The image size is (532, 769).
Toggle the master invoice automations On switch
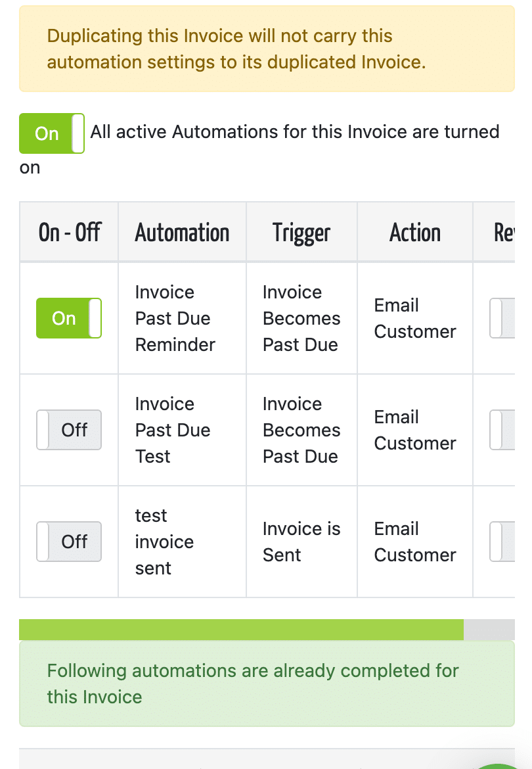tap(51, 133)
